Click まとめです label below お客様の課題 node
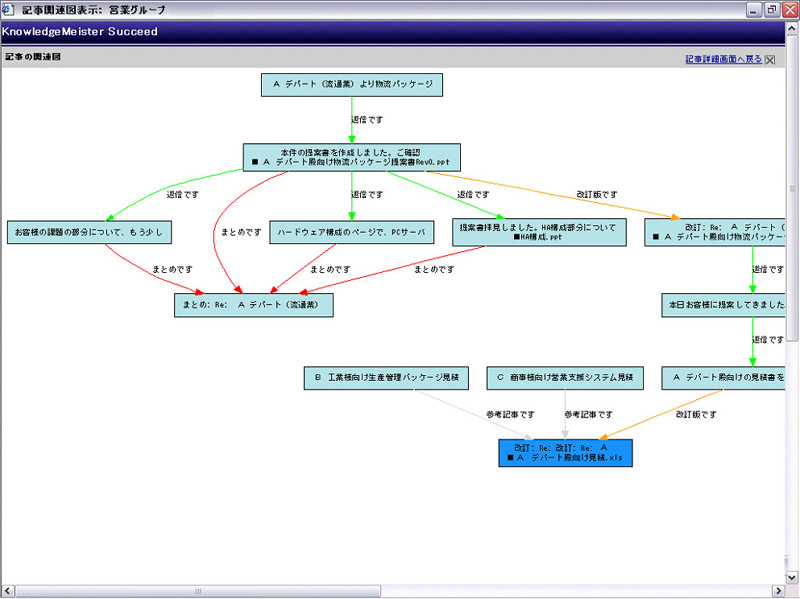 tap(172, 269)
